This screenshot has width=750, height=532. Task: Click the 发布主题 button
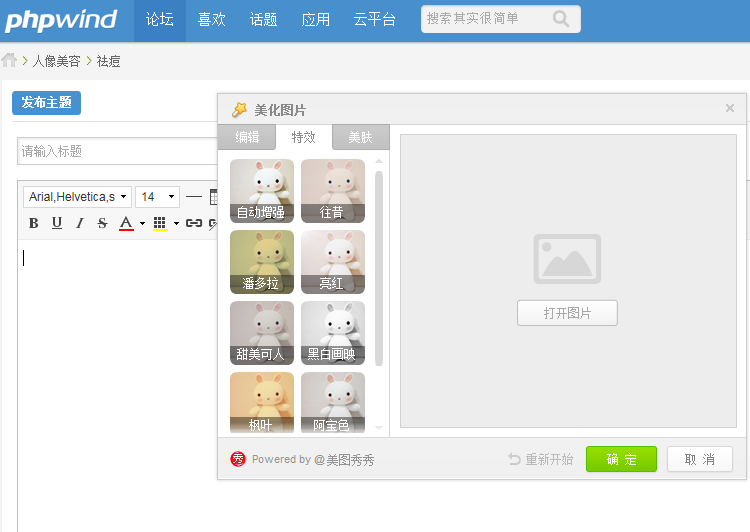tap(46, 103)
